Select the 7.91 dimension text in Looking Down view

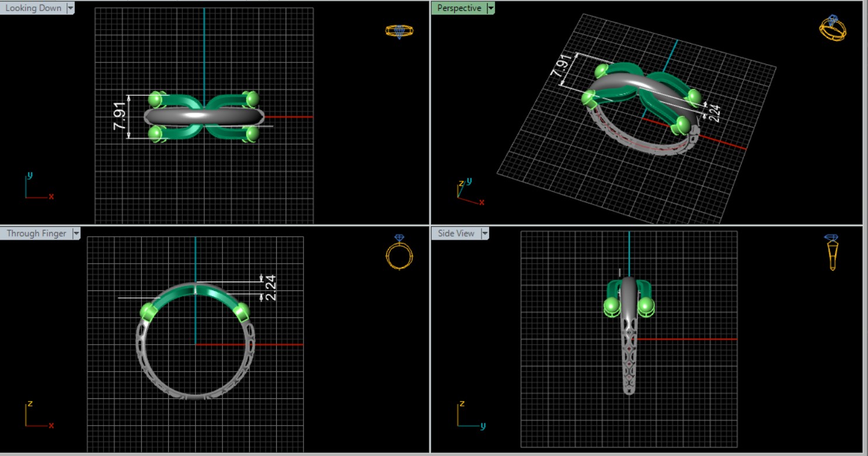point(119,117)
